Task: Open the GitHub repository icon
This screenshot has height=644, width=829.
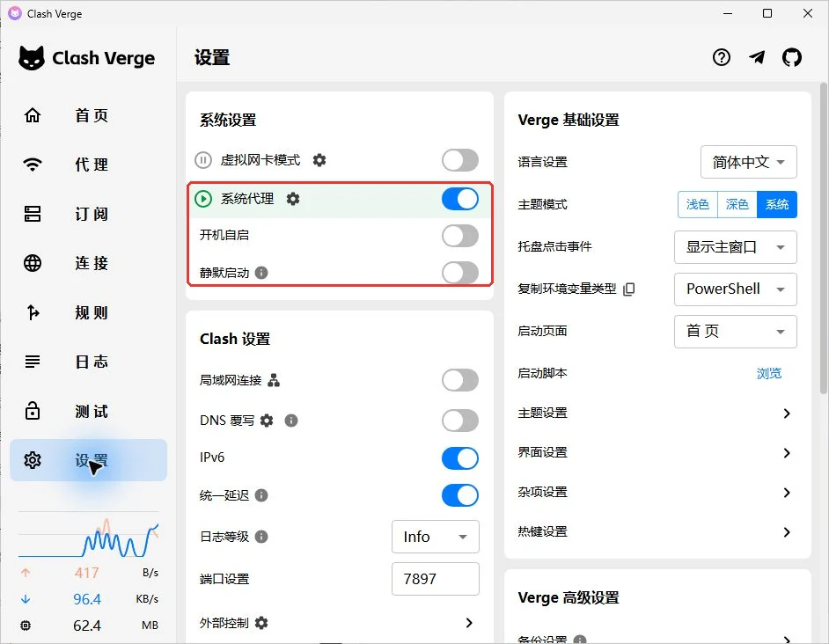Action: coord(791,57)
